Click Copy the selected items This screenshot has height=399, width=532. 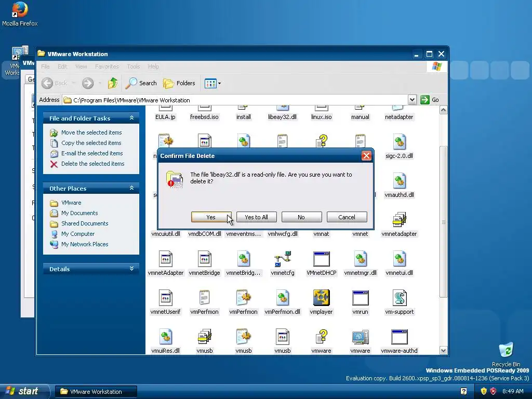coord(91,143)
